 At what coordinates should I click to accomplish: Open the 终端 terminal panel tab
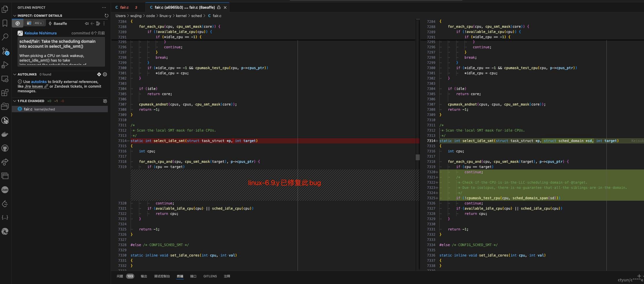[180, 276]
